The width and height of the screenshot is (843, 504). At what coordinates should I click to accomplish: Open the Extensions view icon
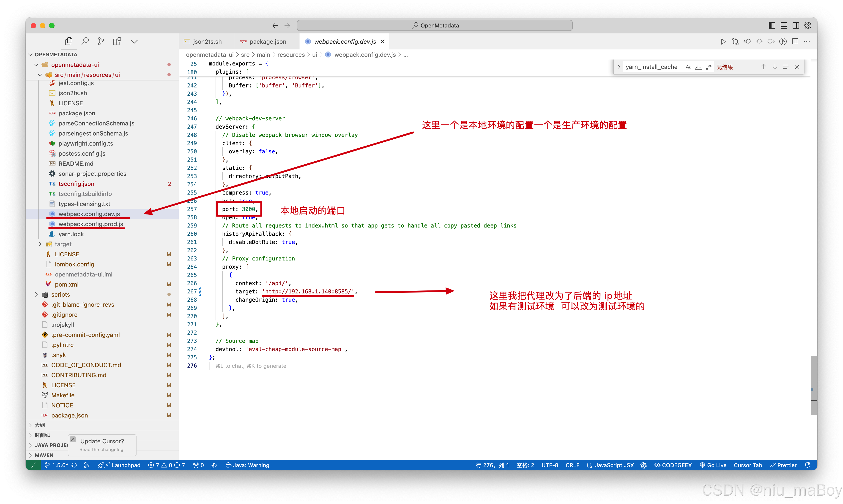[x=117, y=41]
